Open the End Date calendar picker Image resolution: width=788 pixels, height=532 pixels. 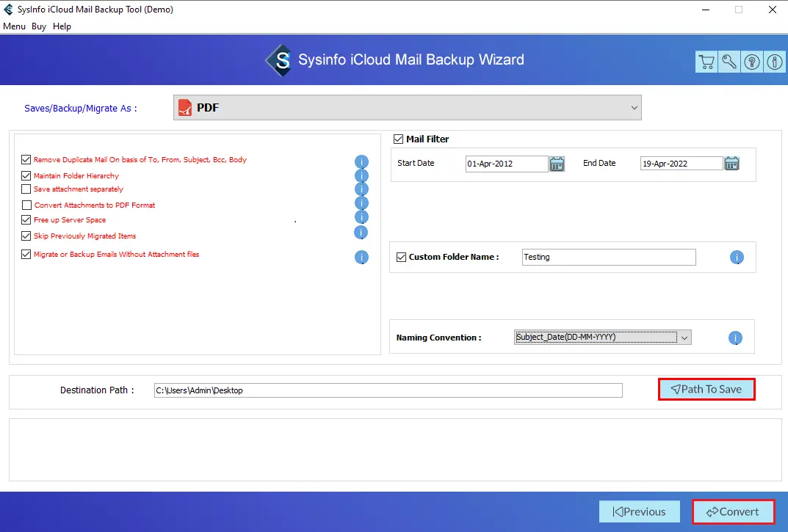(731, 164)
